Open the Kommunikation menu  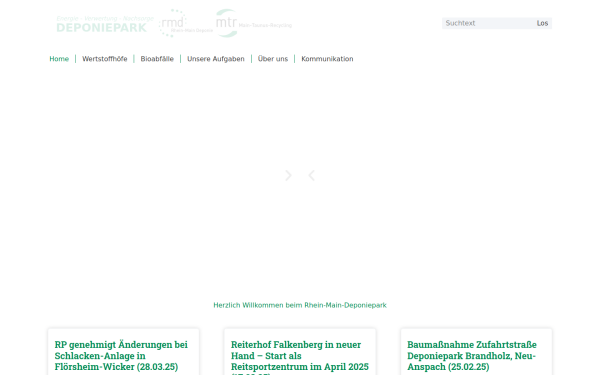[327, 59]
